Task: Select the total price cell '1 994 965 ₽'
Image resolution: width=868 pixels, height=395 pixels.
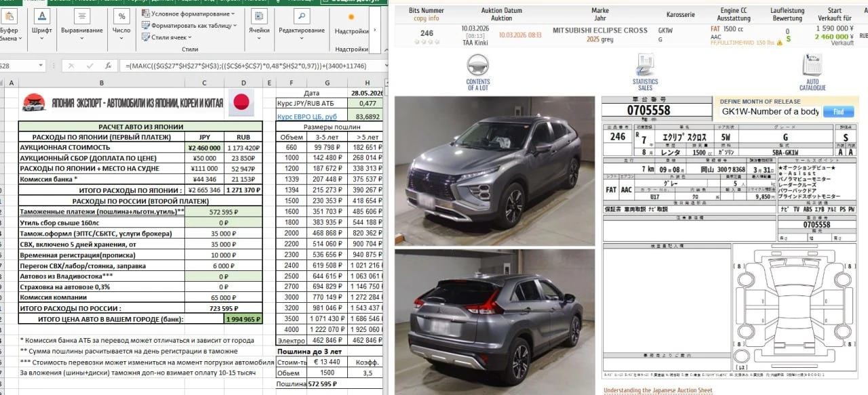Action: click(243, 319)
